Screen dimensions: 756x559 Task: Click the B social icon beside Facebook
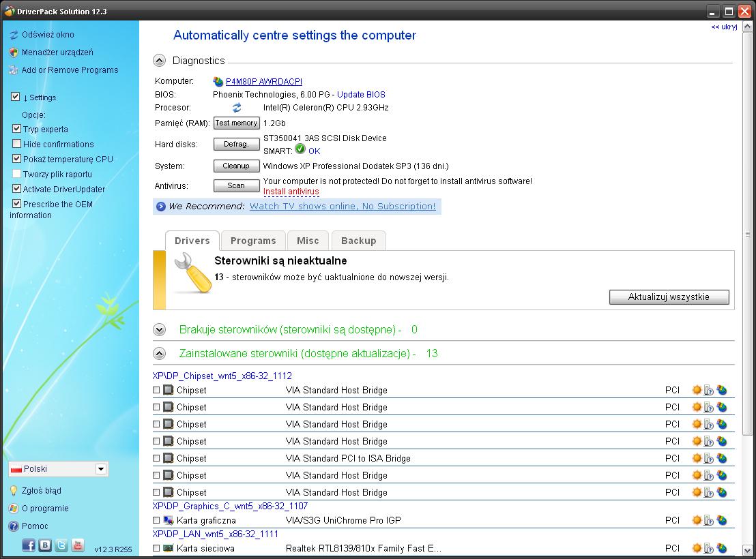click(45, 545)
